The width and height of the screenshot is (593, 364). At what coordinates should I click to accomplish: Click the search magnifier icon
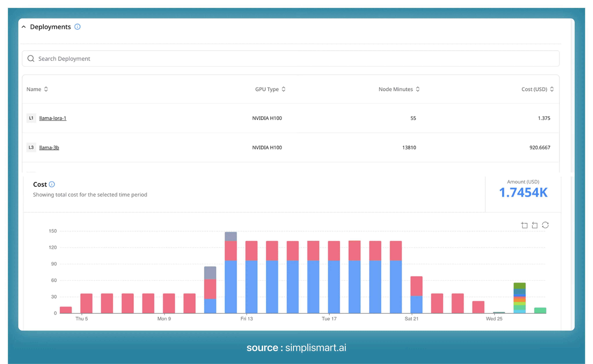[31, 59]
